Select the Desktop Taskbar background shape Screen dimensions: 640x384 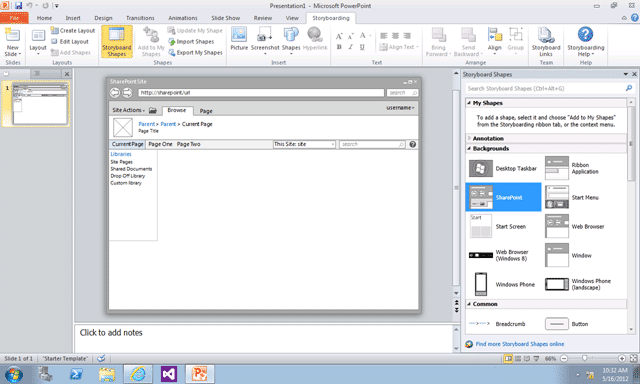click(x=503, y=169)
